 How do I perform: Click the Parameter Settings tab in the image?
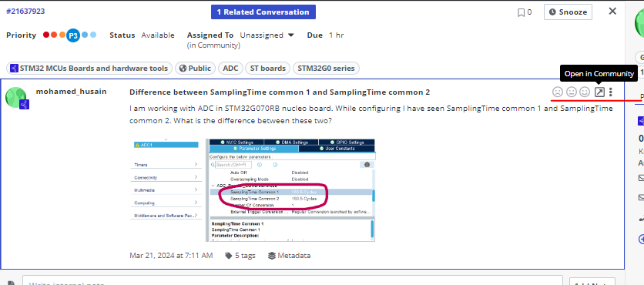tap(254, 149)
